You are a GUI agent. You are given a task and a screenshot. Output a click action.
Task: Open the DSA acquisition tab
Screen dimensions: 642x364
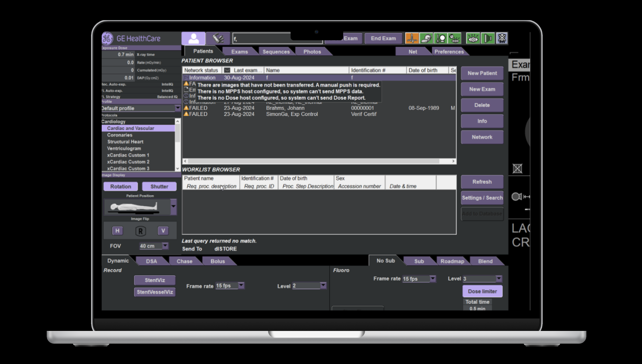[x=151, y=261]
